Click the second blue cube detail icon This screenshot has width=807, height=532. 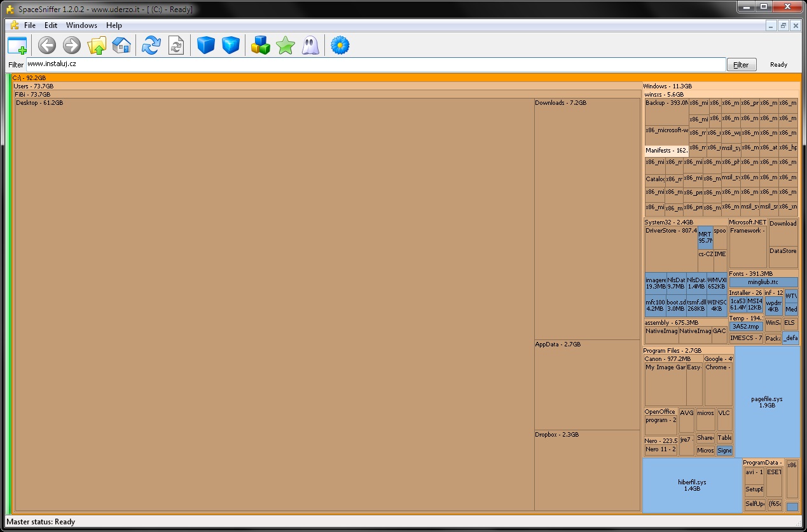(x=231, y=45)
